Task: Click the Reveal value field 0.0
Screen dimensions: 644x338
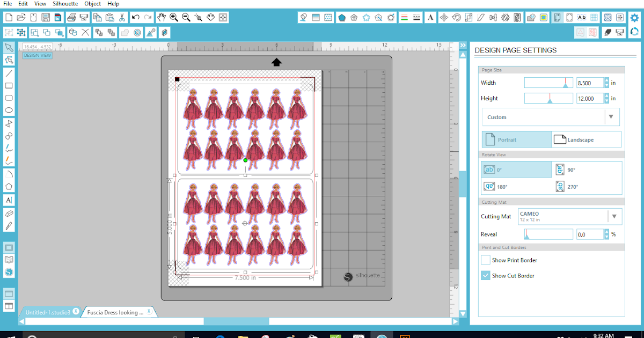Action: (589, 234)
